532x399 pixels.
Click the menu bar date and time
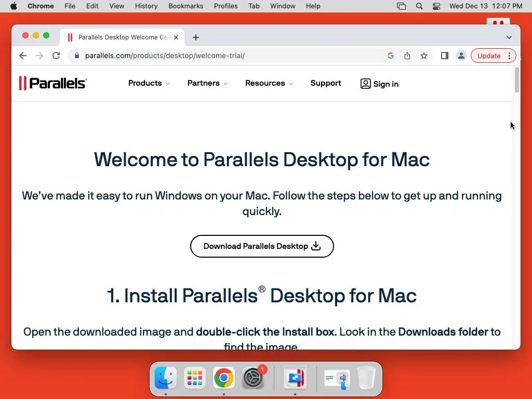tap(486, 6)
